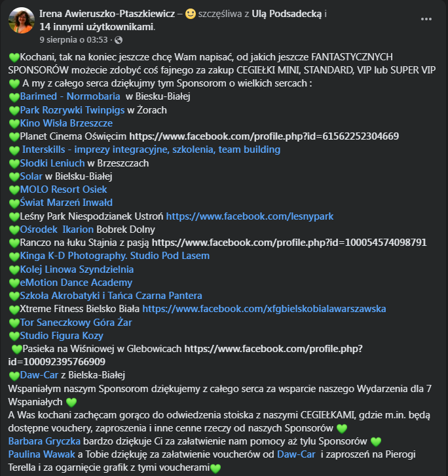The image size is (448, 476).
Task: Open Kolej Linowa Szyndzielnia link
Action: (x=77, y=269)
